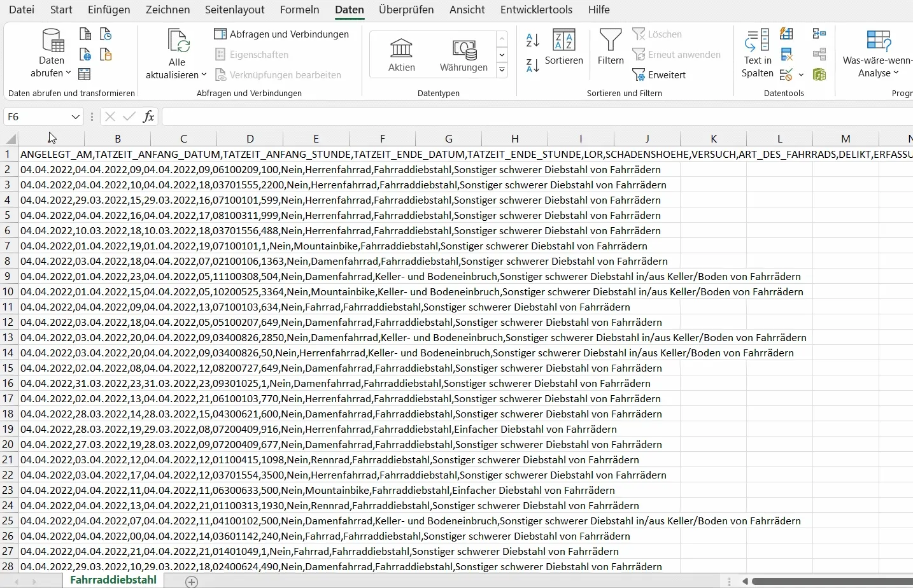Click the Existing Connections icon
Screen dimensions: 913x588
tap(106, 55)
